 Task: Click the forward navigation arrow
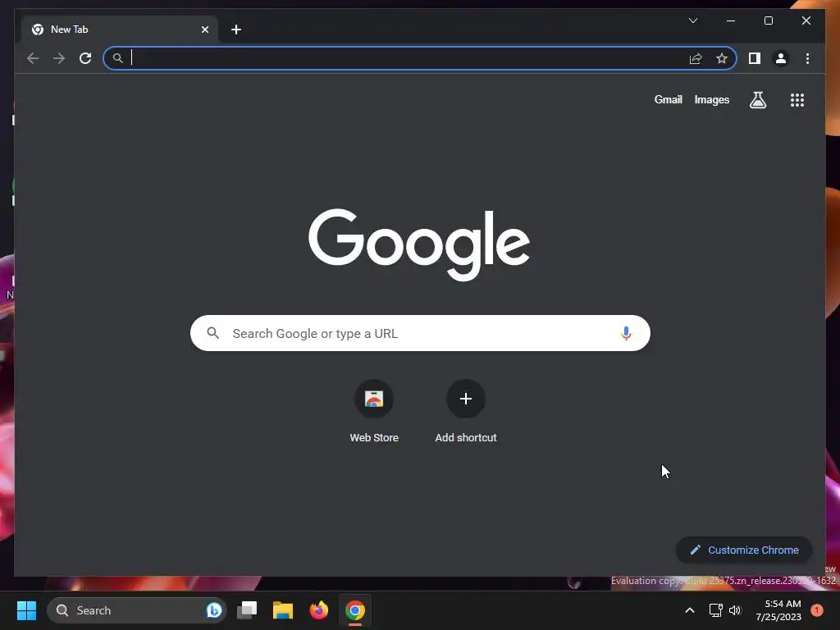point(59,58)
